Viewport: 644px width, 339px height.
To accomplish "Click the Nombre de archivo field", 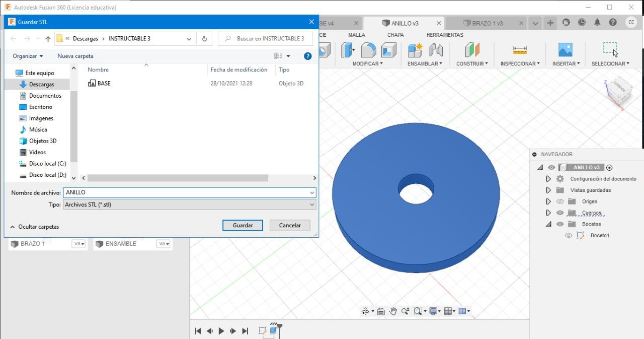I will 190,192.
